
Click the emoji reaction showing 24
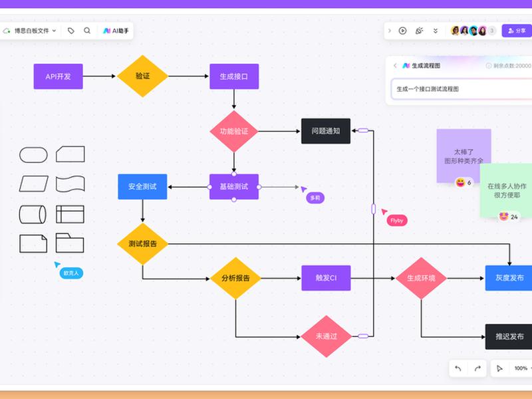click(508, 217)
